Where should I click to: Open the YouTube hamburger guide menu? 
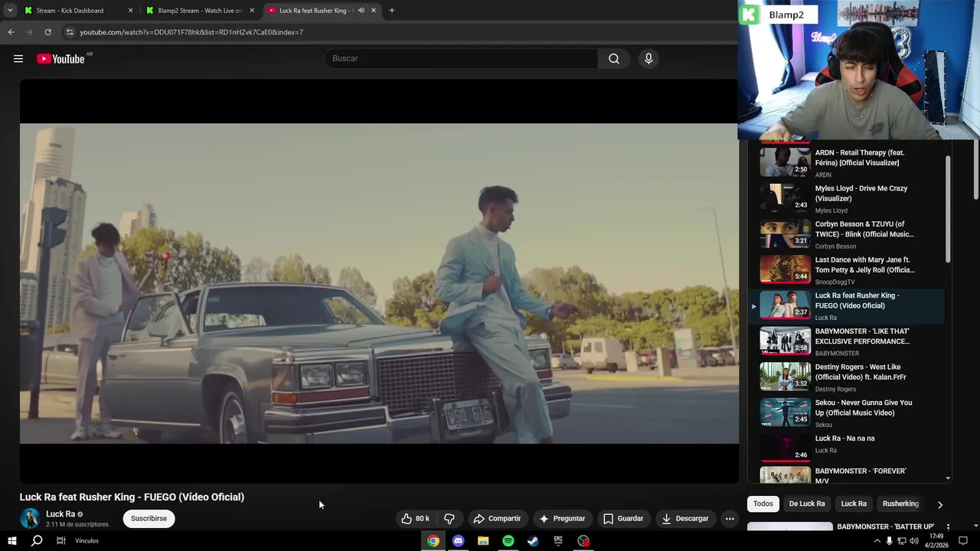pos(18,59)
